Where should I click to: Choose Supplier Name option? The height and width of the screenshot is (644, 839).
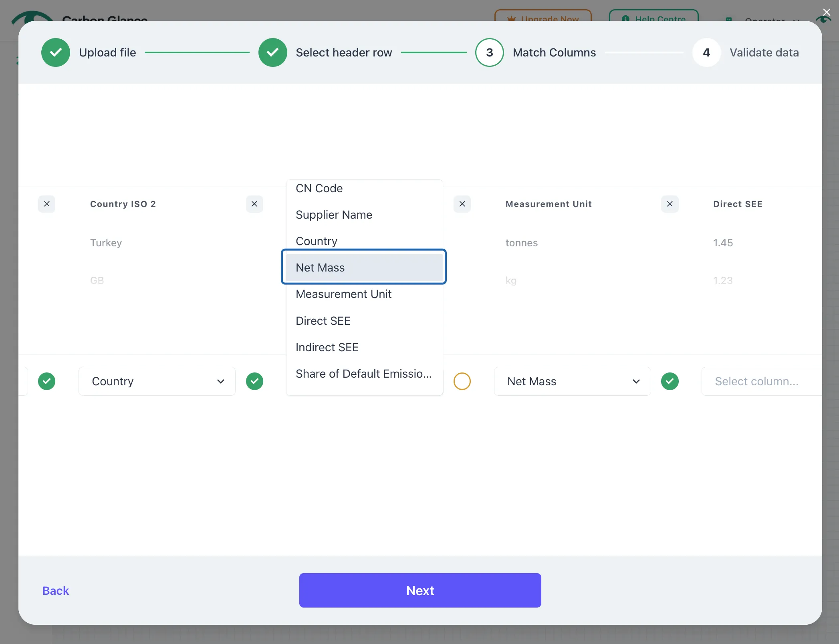364,215
